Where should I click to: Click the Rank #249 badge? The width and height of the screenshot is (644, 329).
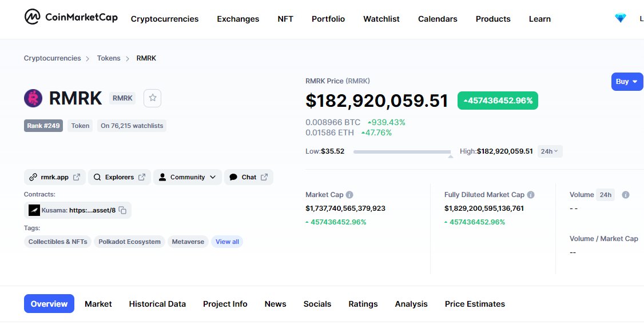pos(43,126)
